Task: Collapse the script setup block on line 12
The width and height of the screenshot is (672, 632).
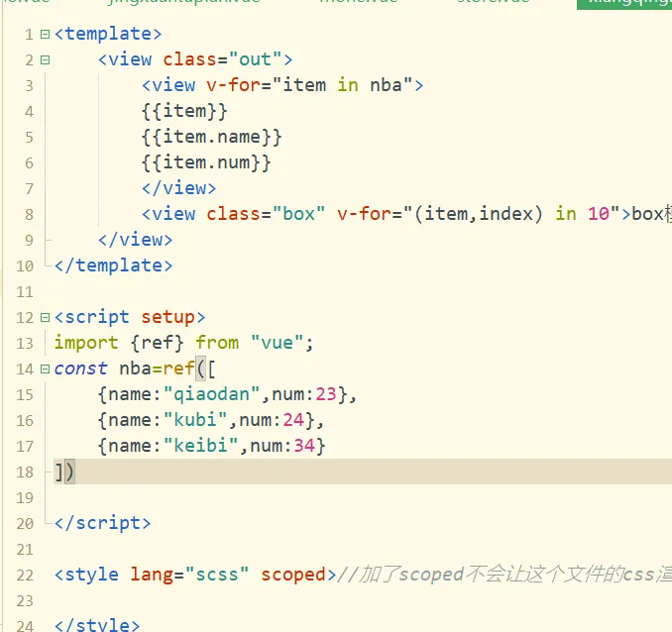Action: click(45, 318)
